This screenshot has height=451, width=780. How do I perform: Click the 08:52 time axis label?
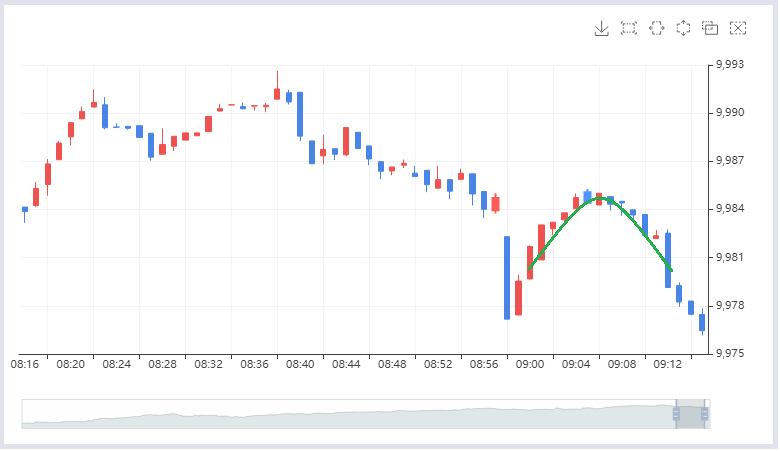click(438, 364)
